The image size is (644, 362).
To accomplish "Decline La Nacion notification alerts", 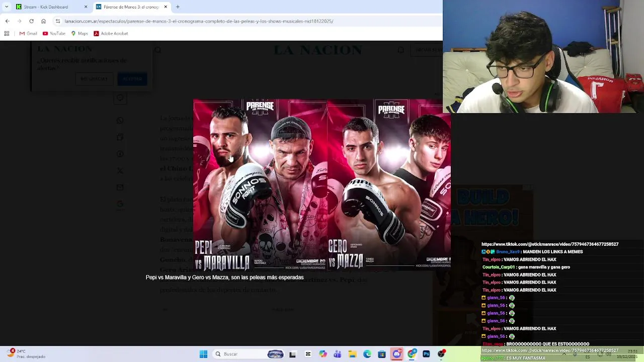I will (x=94, y=78).
